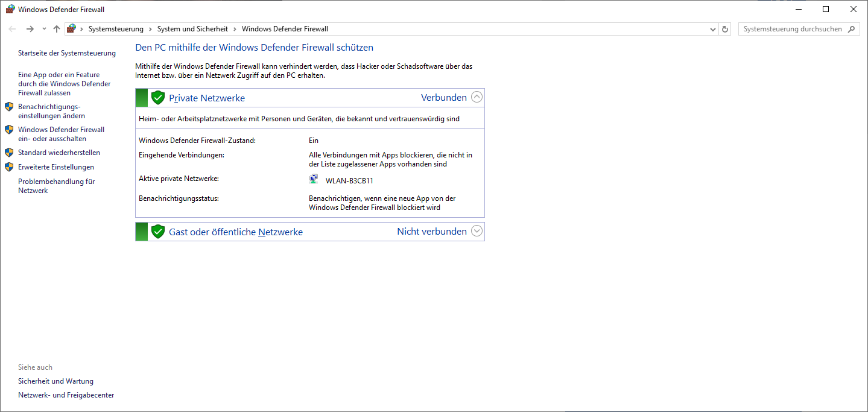Maximize the Windows Defender Firewall window
868x412 pixels.
click(x=826, y=9)
